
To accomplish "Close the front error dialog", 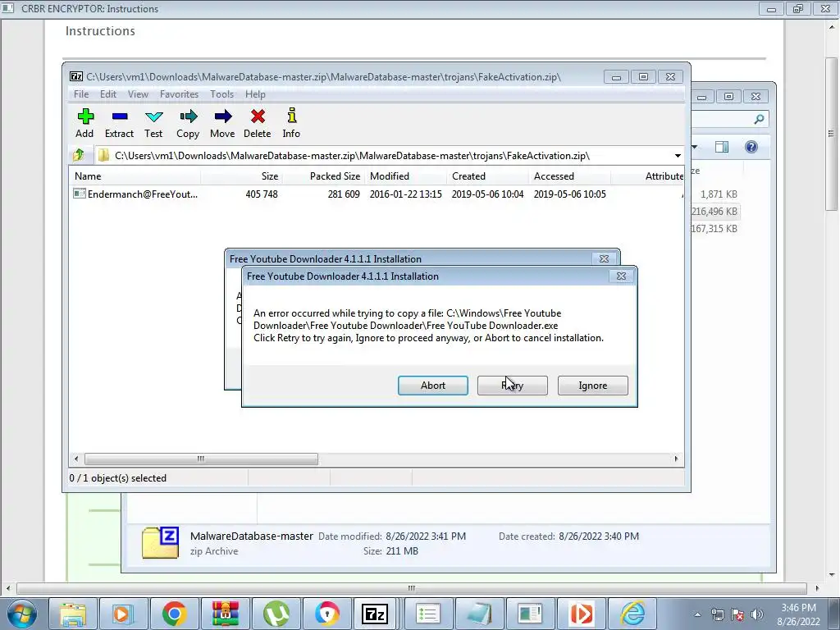I will coord(621,276).
